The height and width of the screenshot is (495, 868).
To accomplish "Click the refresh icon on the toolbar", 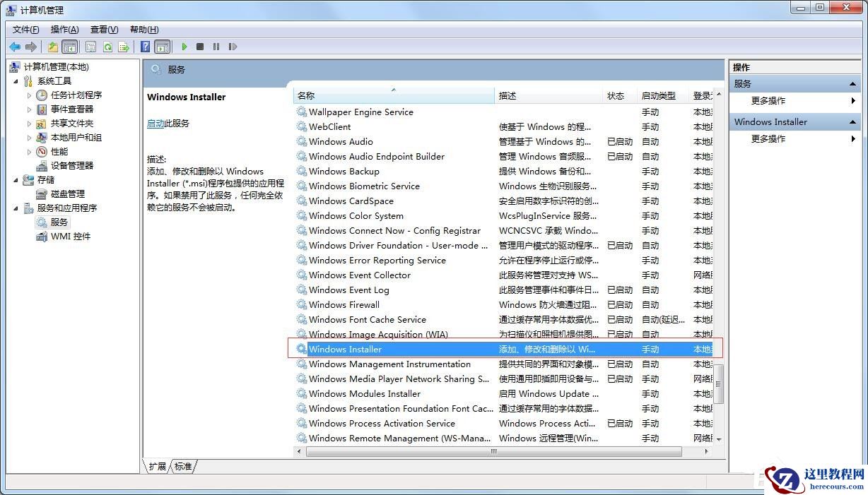I will tap(107, 47).
